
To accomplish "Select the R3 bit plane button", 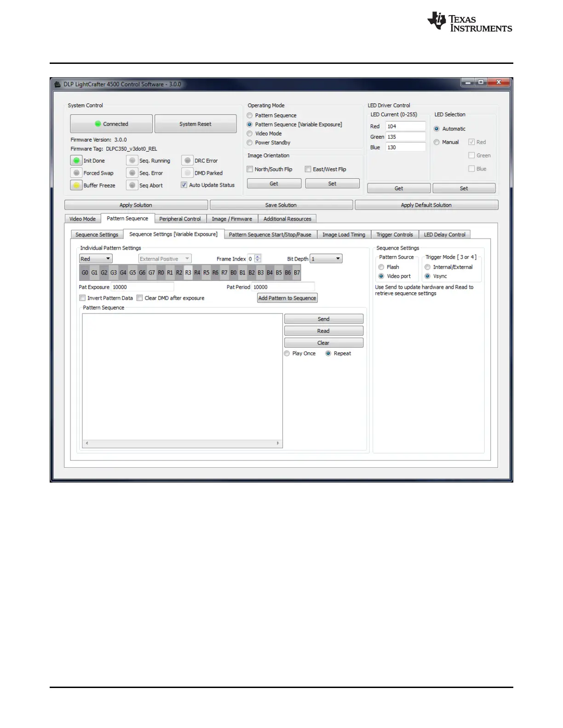I will (188, 273).
